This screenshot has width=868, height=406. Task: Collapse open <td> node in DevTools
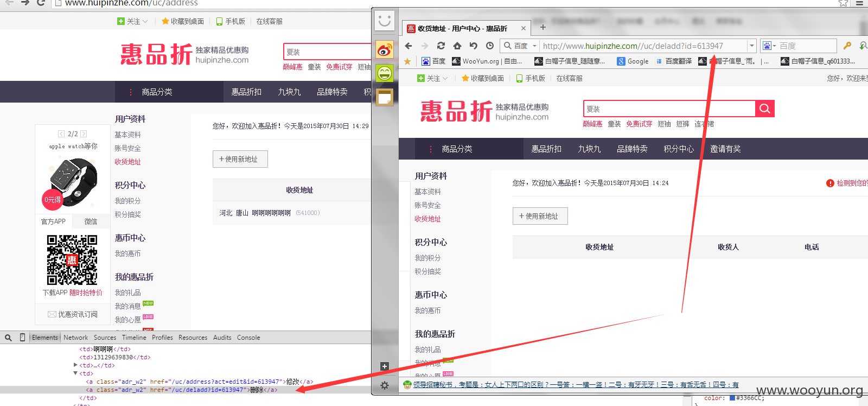(x=75, y=373)
